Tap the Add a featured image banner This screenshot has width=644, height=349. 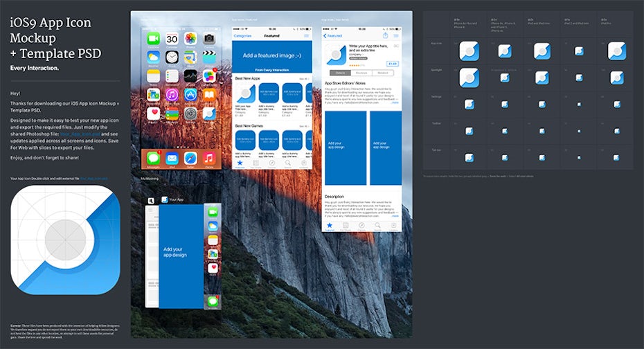point(271,54)
